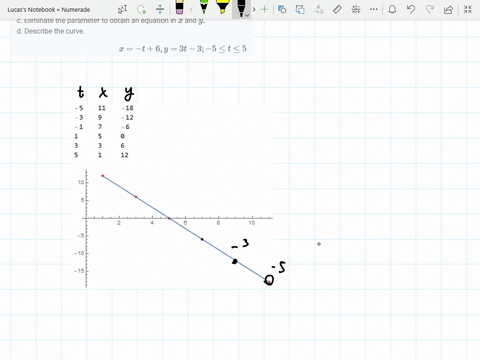This screenshot has height=360, width=480.
Task: Redo the last action
Action: (x=430, y=9)
